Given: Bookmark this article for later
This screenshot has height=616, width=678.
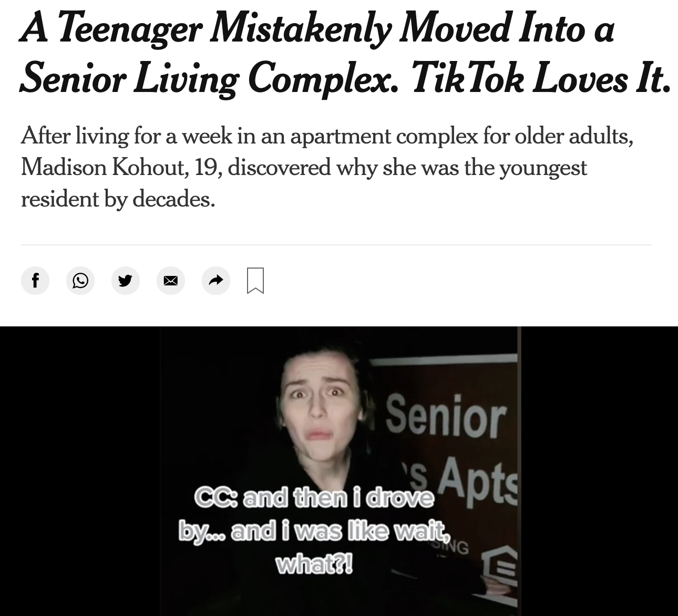Looking at the screenshot, I should (x=255, y=280).
